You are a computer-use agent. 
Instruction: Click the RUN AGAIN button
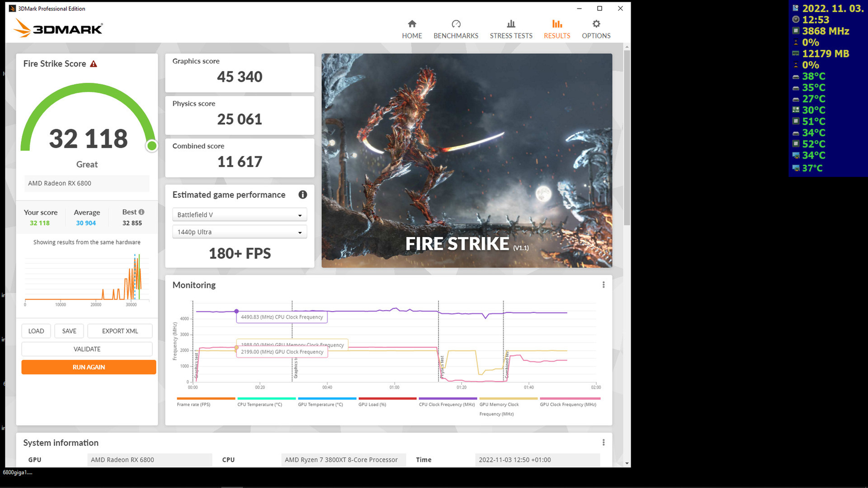89,367
